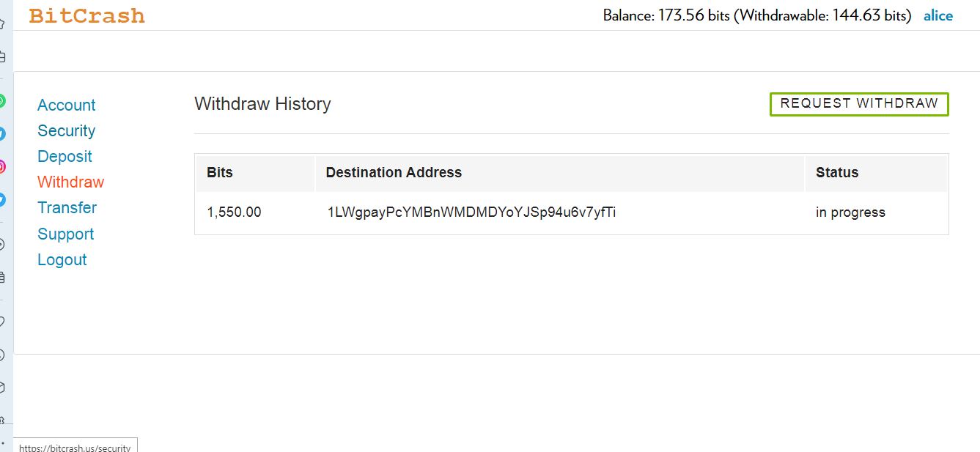
Task: Click the cube icon in browser sidebar
Action: coord(2,388)
